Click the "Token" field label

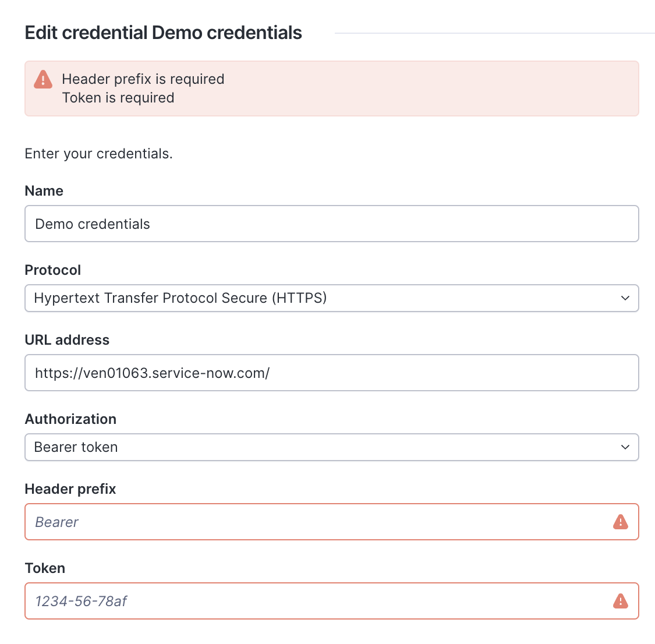point(45,568)
